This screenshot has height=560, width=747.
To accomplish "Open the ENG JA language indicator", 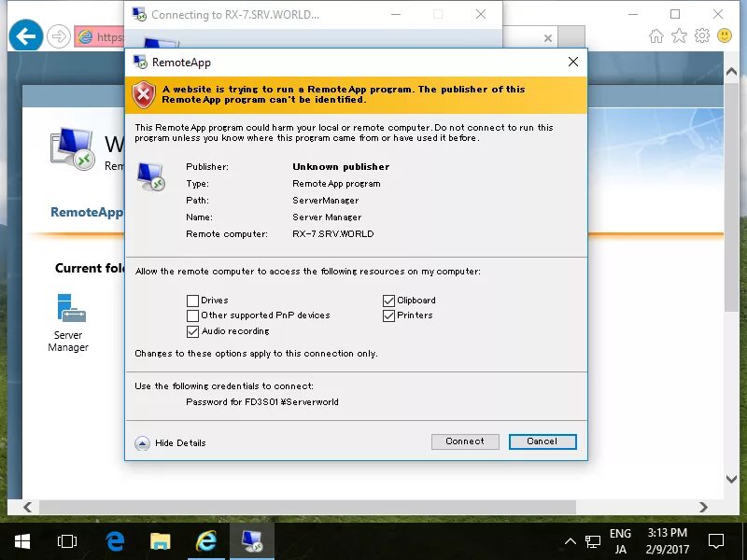I will [620, 541].
